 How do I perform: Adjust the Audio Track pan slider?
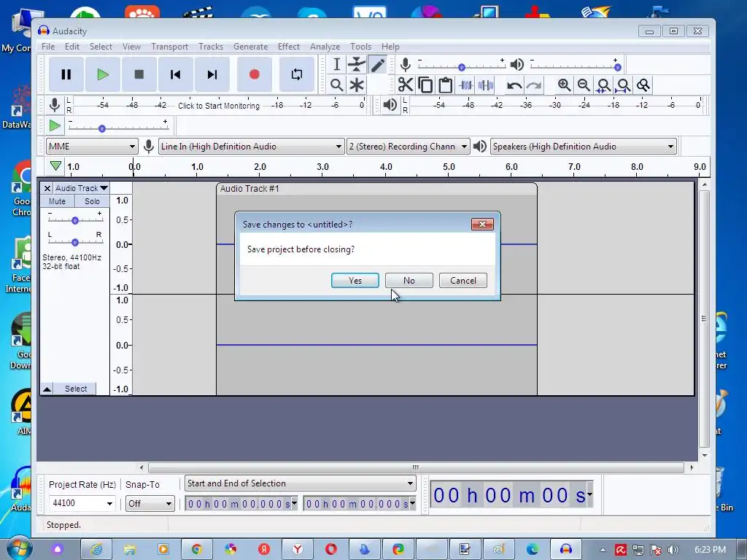(75, 242)
